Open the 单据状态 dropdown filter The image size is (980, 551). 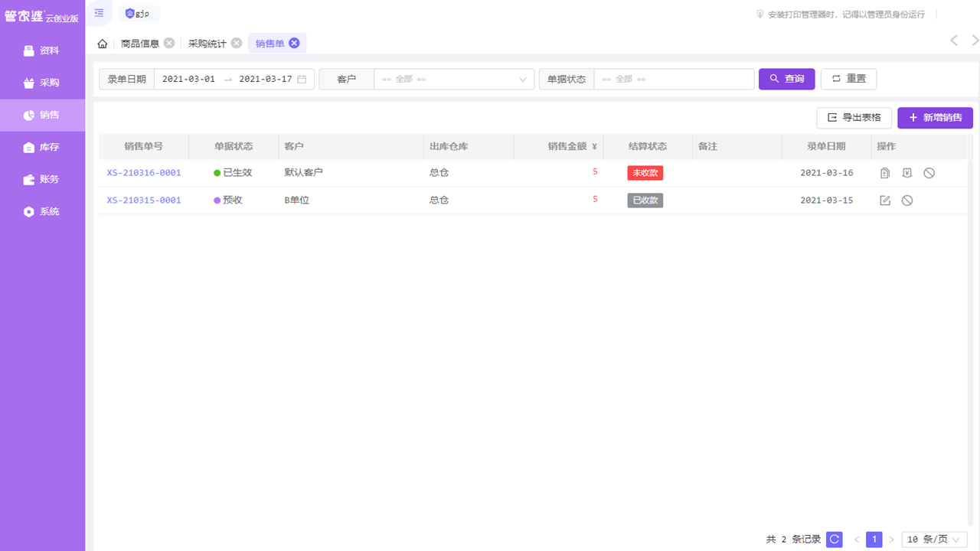click(674, 80)
